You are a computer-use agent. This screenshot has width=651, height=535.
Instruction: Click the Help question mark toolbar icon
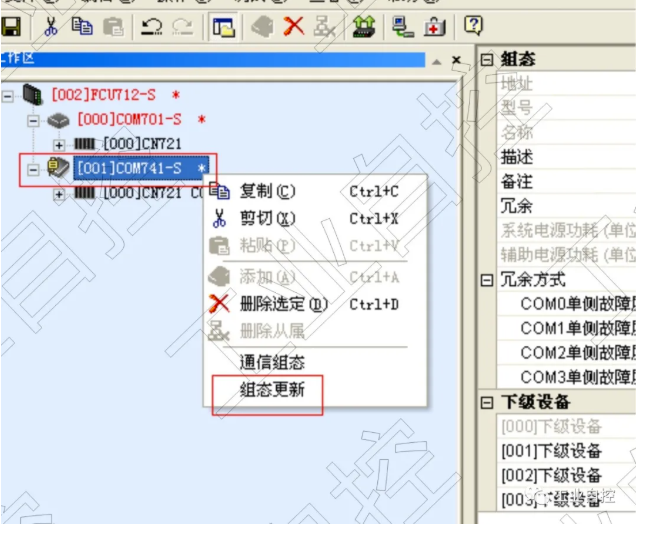tap(473, 26)
